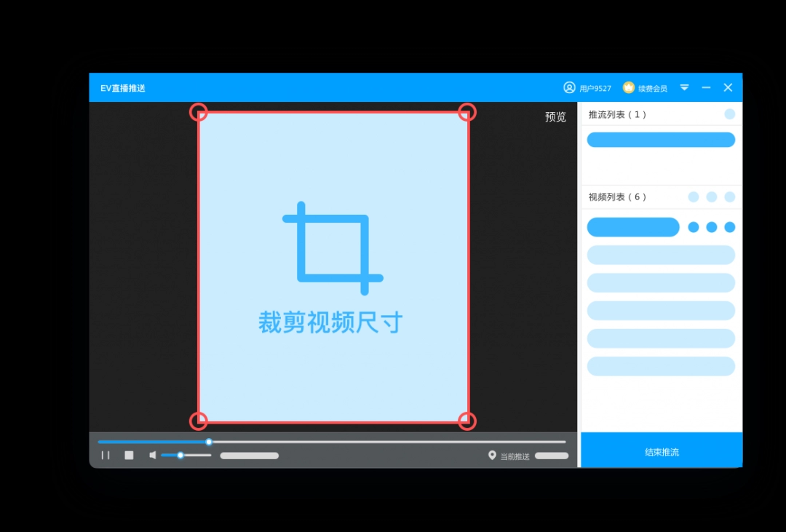Click the top-left red crop corner handle
The image size is (786, 532).
pos(199,111)
